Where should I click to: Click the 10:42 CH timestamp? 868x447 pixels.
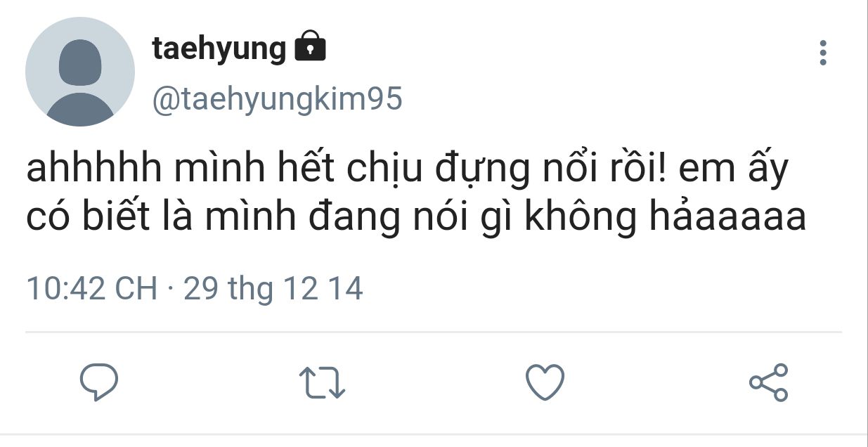click(x=92, y=289)
